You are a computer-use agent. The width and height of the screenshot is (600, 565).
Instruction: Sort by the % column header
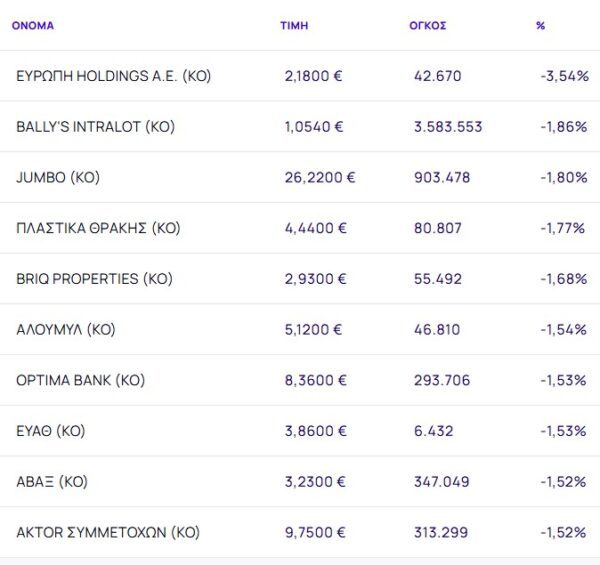pos(540,26)
